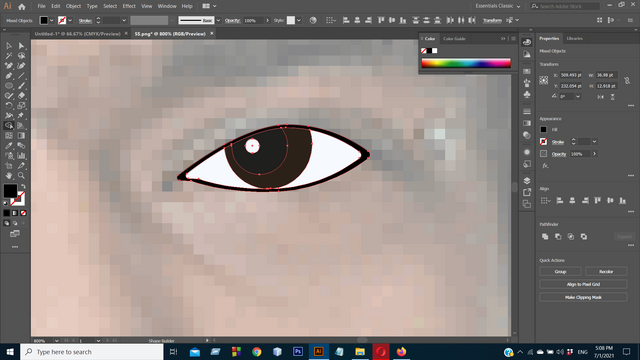Click Exclude in Pathfinder section
The height and width of the screenshot is (360, 640).
(x=584, y=237)
